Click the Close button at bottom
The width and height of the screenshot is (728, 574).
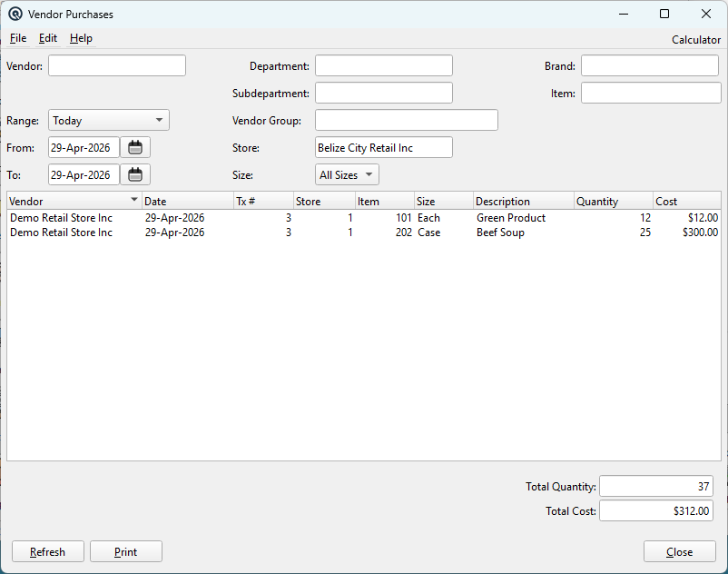coord(680,551)
